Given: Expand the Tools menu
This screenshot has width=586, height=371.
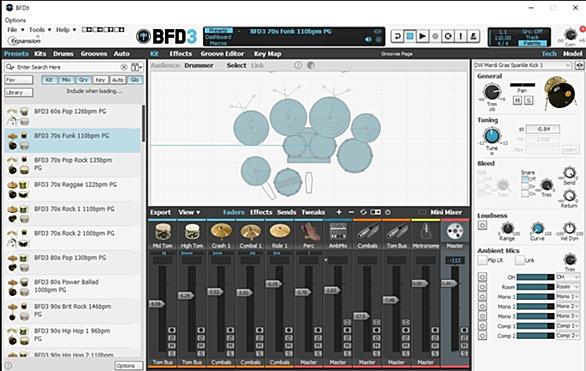Looking at the screenshot, I should 40,30.
